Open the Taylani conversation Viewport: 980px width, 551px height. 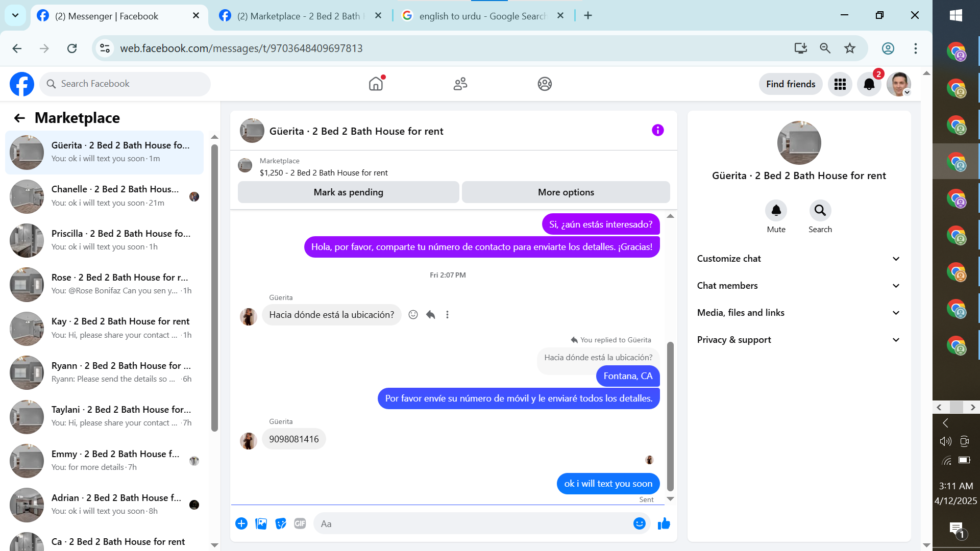(x=105, y=416)
